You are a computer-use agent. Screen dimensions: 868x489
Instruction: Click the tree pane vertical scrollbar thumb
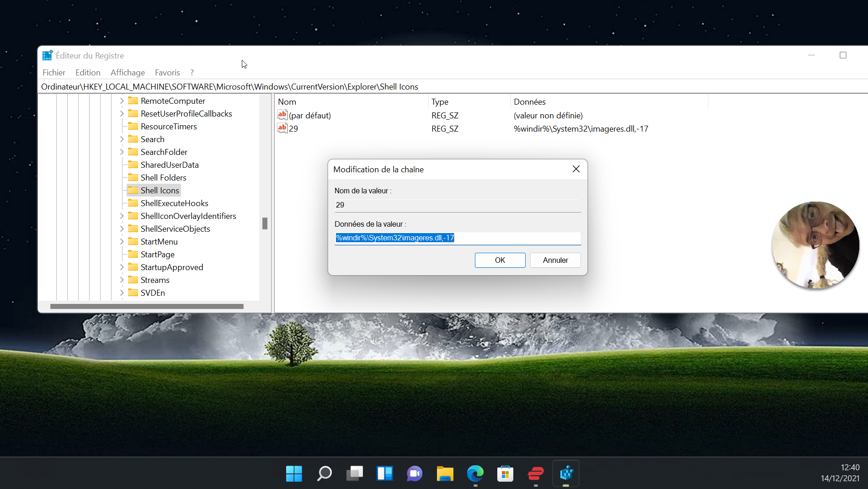[x=265, y=223]
